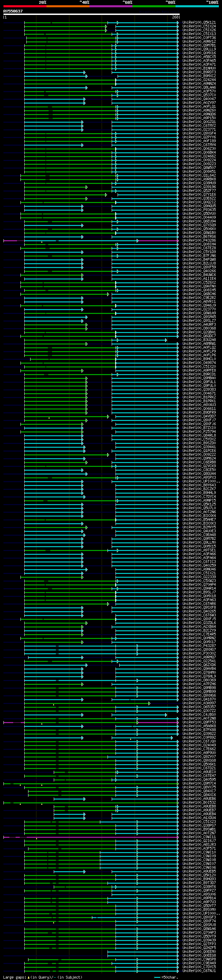Viewport: 222px width, 980px height.
Task: Choose the UniRef100_B9S0M0 row name
Action: (x=199, y=909)
